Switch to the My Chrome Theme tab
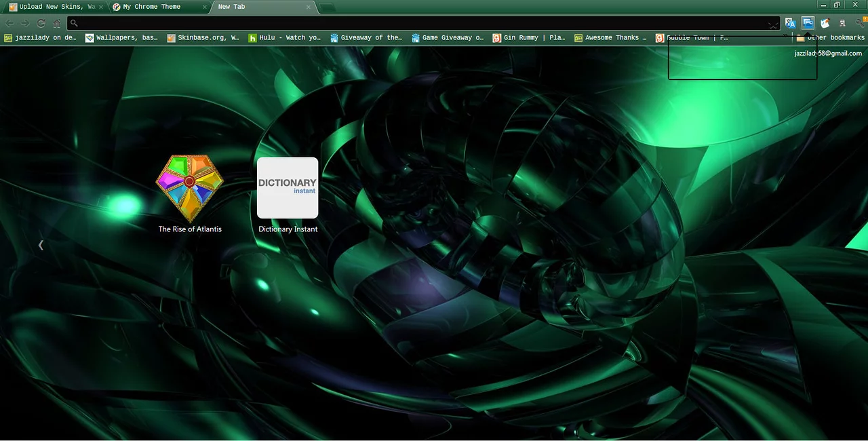Image resolution: width=868 pixels, height=441 pixels. tap(156, 7)
